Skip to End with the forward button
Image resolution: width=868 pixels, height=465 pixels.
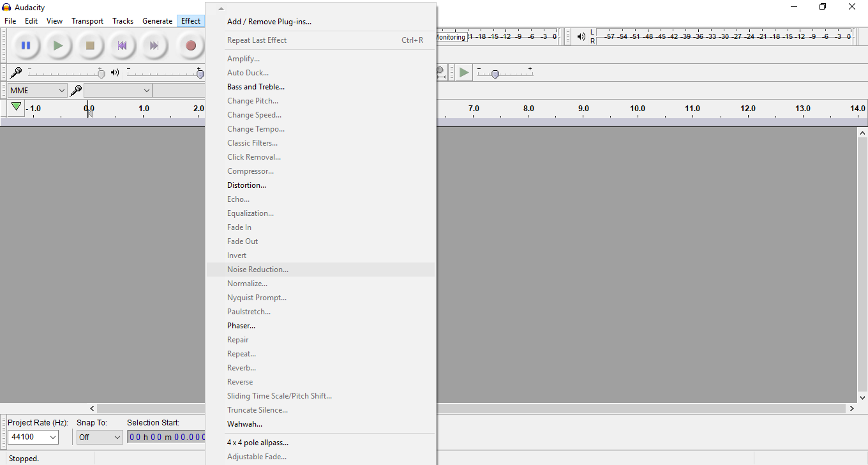click(x=154, y=45)
